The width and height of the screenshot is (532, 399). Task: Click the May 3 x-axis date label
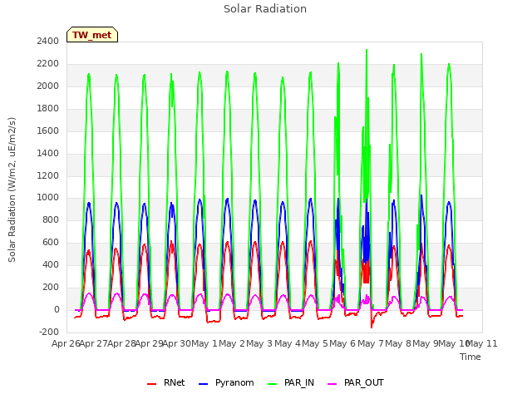tap(259, 343)
